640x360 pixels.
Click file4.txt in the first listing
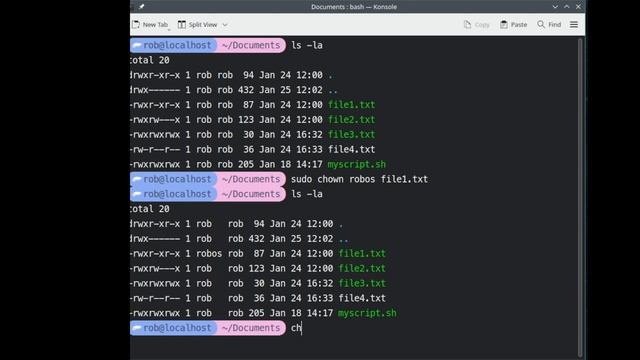(351, 149)
